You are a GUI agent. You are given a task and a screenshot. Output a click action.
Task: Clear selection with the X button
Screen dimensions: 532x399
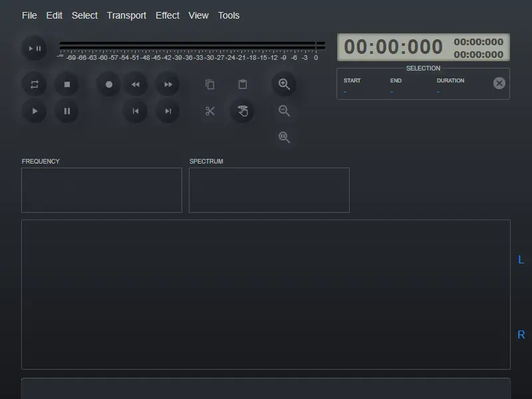coord(499,83)
